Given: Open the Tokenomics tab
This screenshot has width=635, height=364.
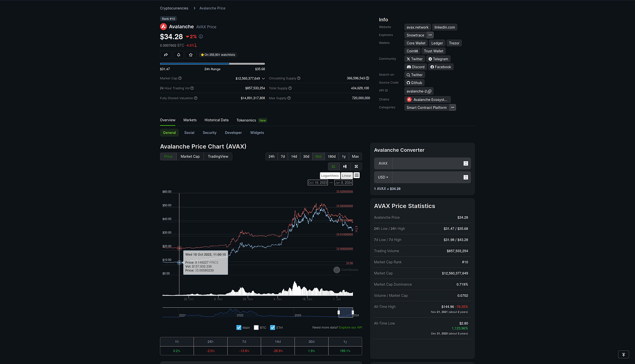Looking at the screenshot, I should tap(246, 120).
